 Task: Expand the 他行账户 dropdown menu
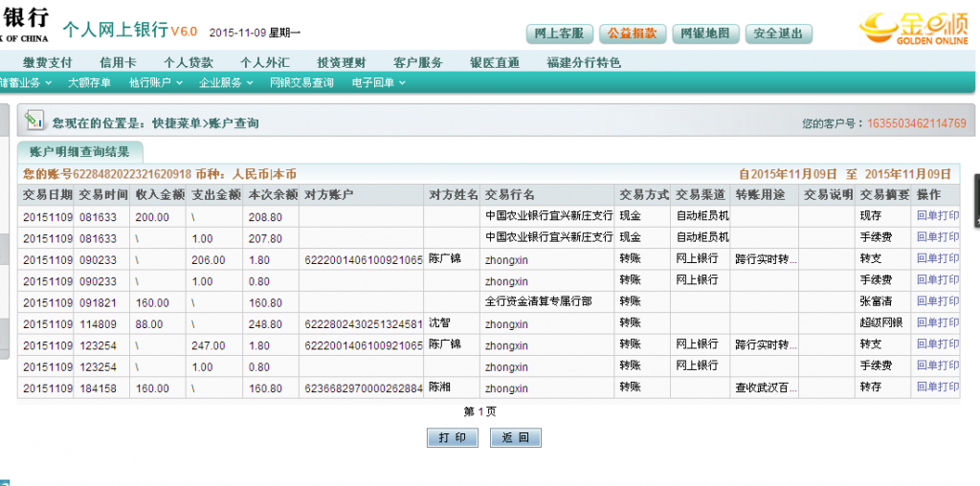tap(155, 83)
